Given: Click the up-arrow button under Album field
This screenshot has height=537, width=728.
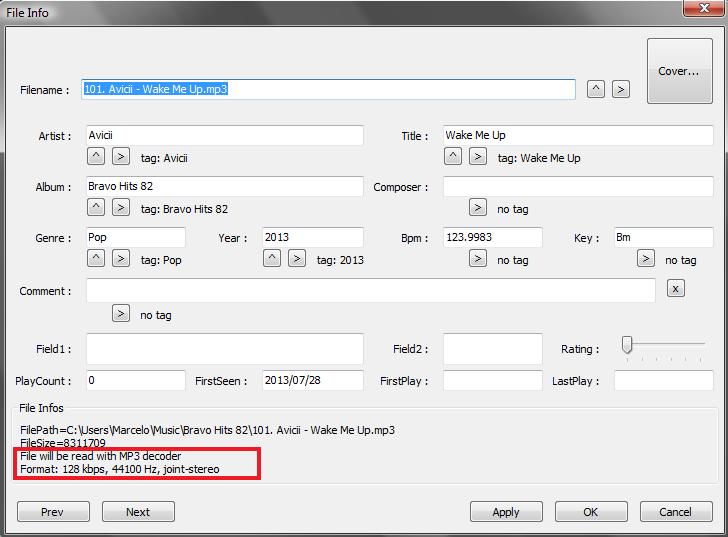Looking at the screenshot, I should point(96,208).
